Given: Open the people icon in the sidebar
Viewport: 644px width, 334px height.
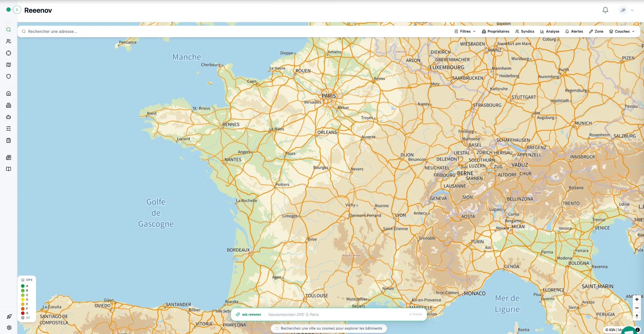Looking at the screenshot, I should coord(9,41).
